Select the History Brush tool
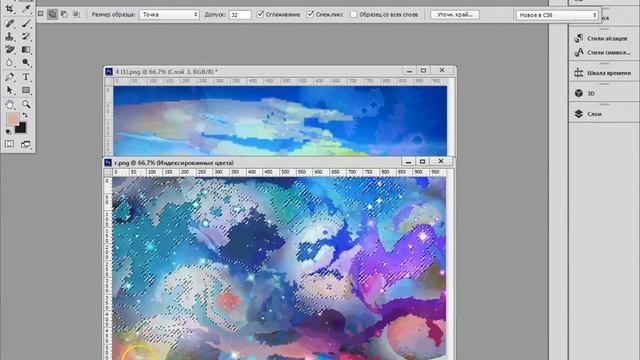The image size is (640, 360). [x=26, y=36]
